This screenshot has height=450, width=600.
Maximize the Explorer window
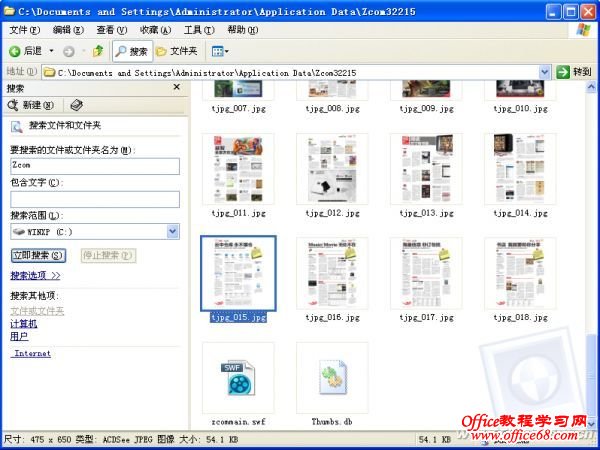pos(570,12)
